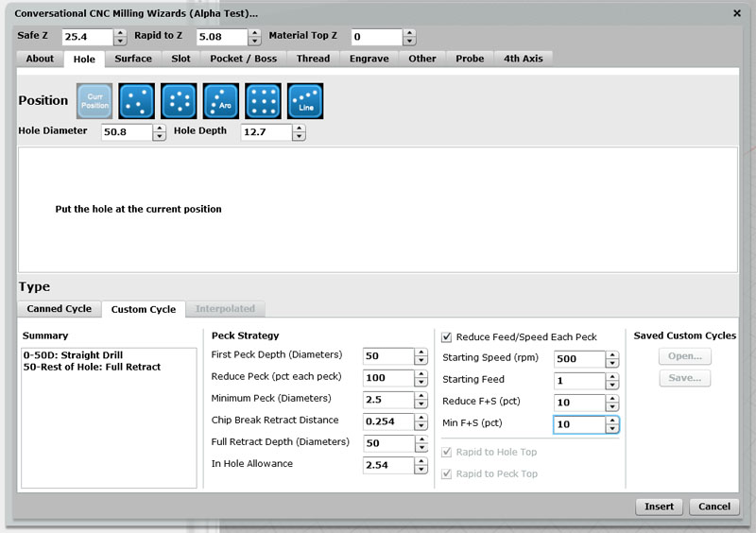Screen dimensions: 756x533
Task: Select the circular hole pattern icon
Action: click(x=180, y=101)
